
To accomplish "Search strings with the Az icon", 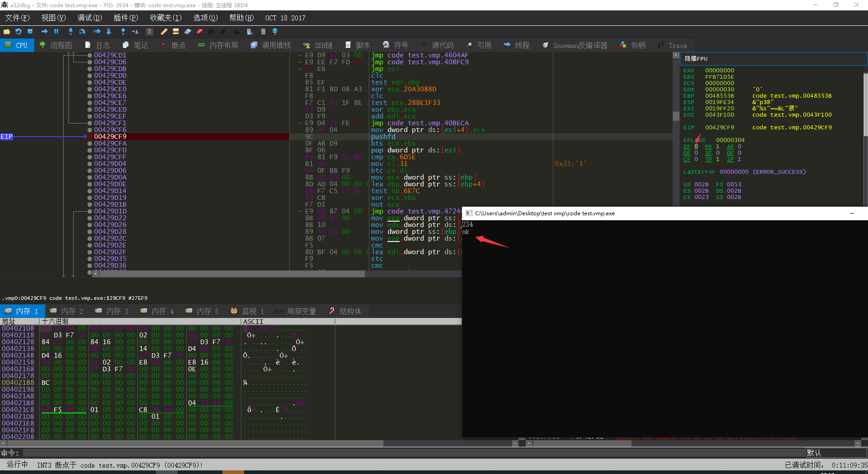I will (x=237, y=32).
